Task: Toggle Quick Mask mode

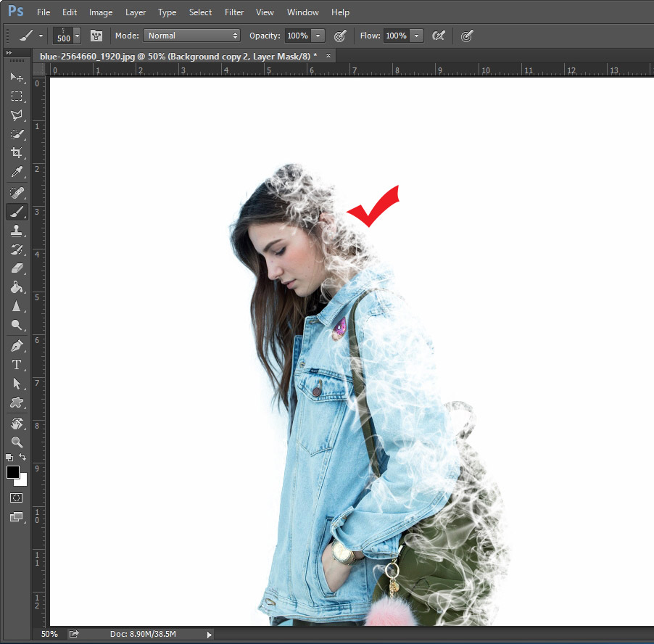Action: 17,498
